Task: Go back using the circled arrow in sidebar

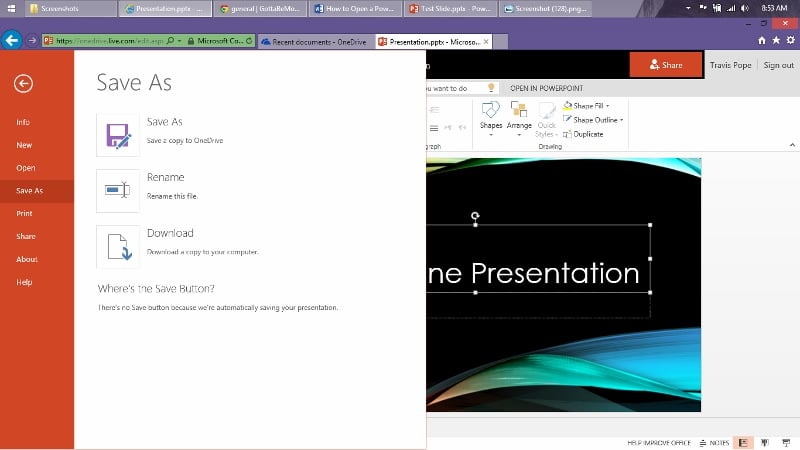Action: tap(23, 84)
